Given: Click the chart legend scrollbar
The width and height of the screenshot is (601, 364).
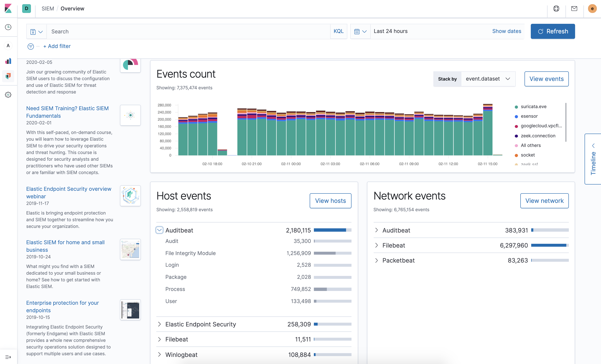Looking at the screenshot, I should tap(566, 122).
